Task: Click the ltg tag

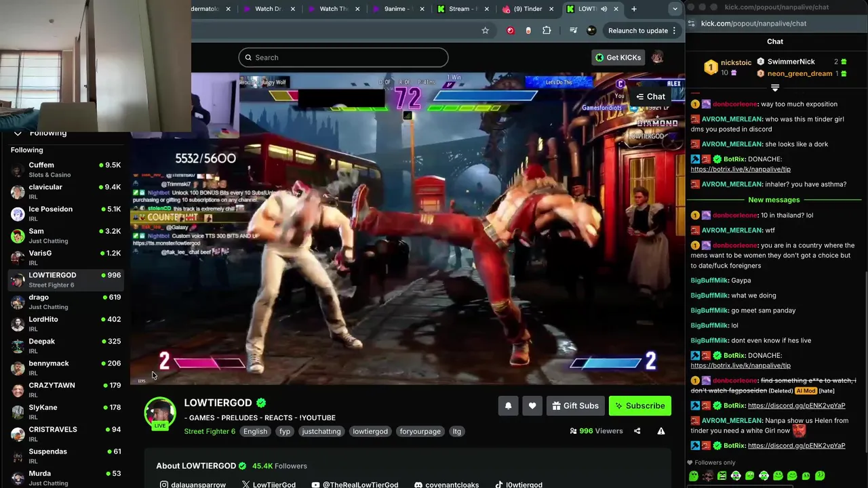Action: coord(457,431)
